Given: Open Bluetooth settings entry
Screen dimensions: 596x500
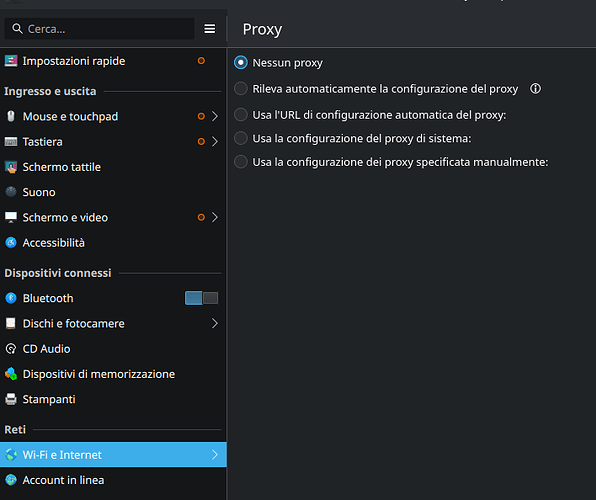Looking at the screenshot, I should (x=113, y=298).
